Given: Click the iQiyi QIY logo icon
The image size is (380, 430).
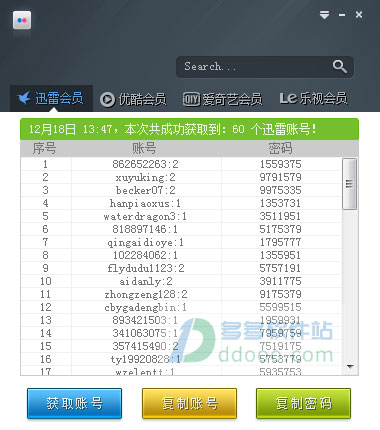Looking at the screenshot, I should click(x=191, y=99).
